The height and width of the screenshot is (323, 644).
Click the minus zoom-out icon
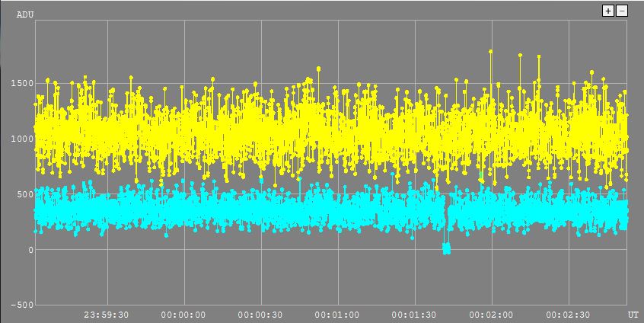[621, 11]
